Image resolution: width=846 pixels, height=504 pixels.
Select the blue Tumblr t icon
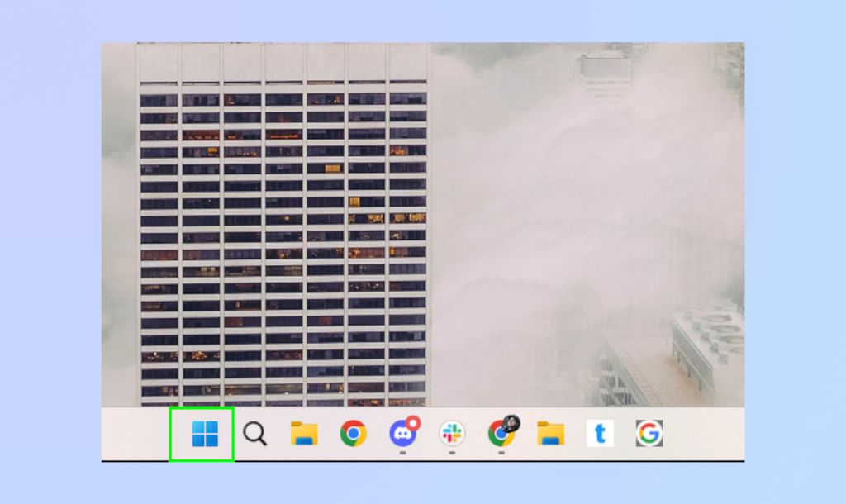(x=600, y=434)
